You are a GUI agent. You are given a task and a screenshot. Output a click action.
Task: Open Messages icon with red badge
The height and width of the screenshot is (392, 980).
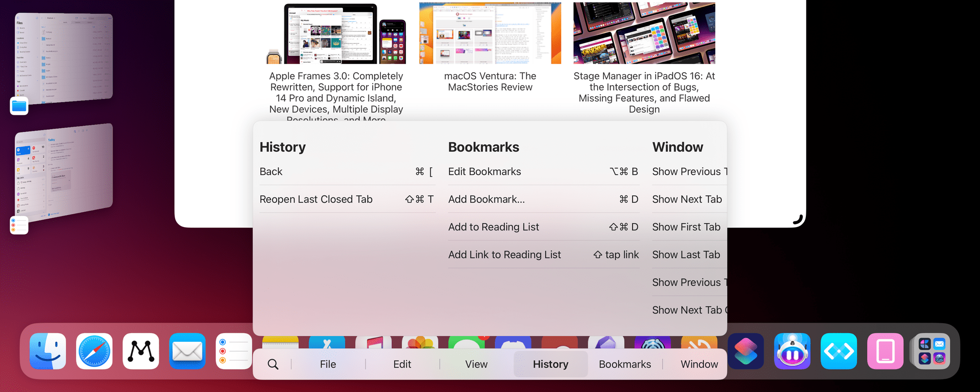click(x=466, y=342)
